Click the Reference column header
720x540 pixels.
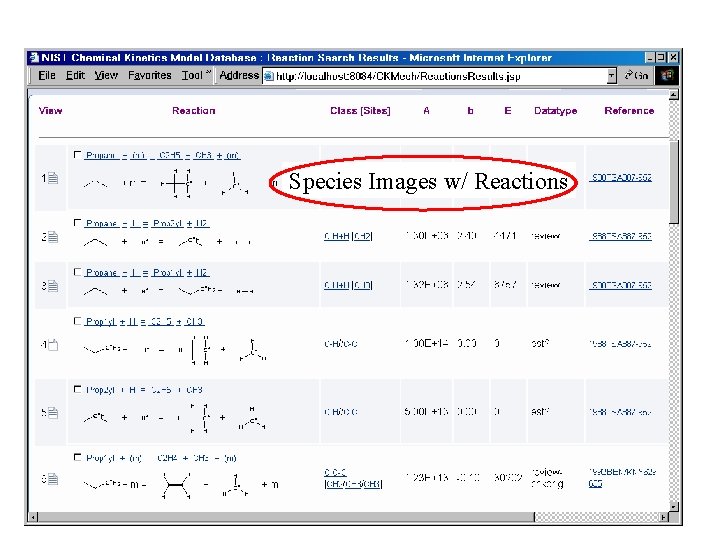tap(629, 111)
